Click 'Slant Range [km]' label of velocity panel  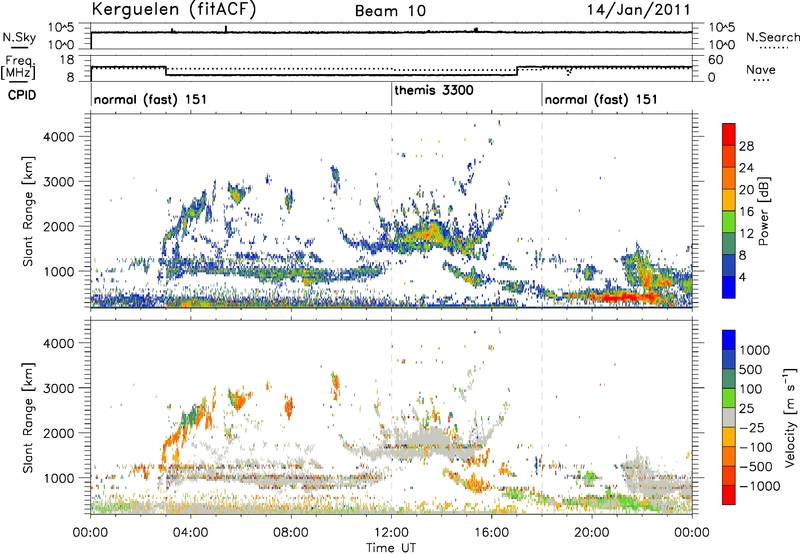click(x=28, y=417)
